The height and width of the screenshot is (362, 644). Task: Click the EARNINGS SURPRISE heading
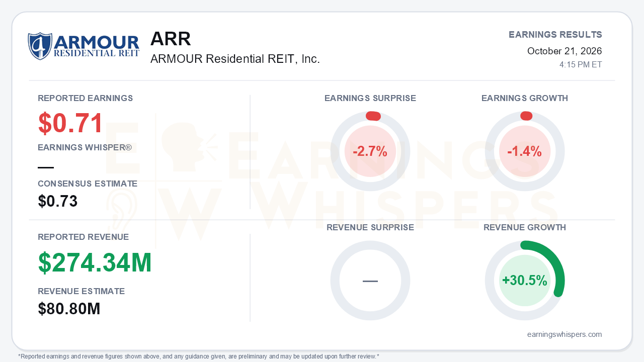coord(370,98)
